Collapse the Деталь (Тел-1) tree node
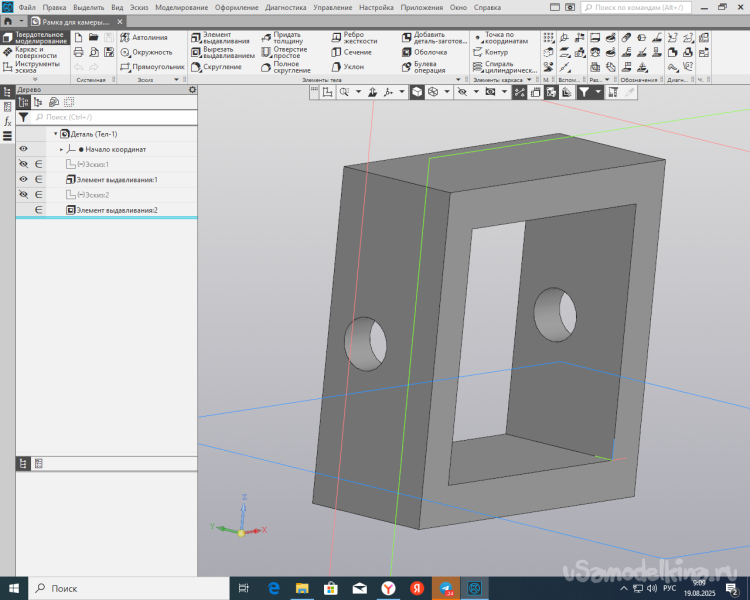The image size is (750, 600). 55,134
